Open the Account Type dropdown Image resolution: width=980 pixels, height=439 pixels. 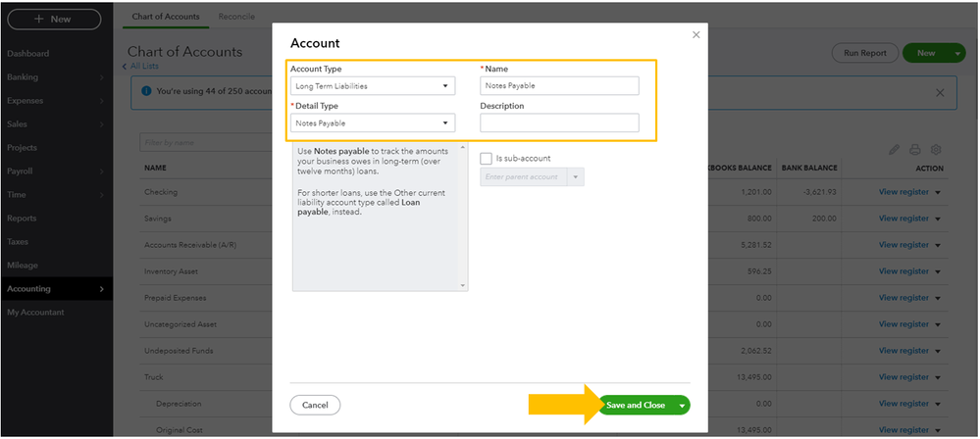pos(373,86)
